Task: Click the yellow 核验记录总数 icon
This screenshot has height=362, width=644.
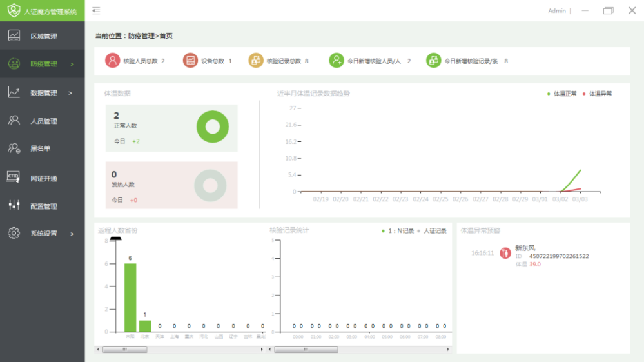Action: click(256, 61)
